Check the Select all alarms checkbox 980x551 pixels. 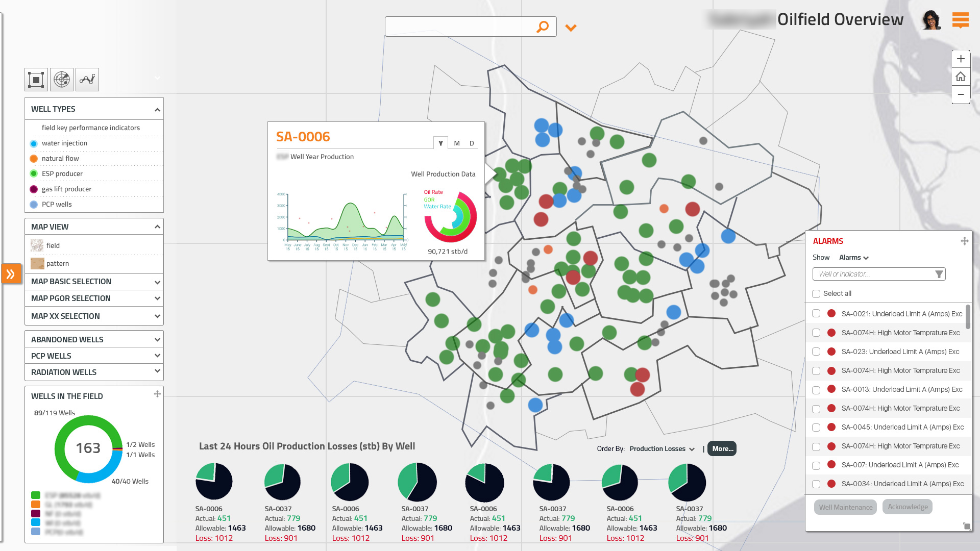point(816,294)
